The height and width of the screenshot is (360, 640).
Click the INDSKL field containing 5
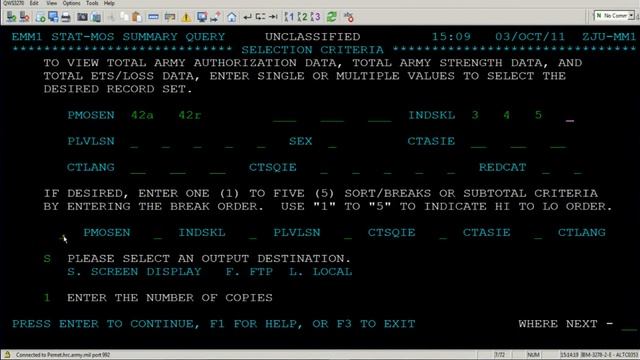[x=538, y=115]
